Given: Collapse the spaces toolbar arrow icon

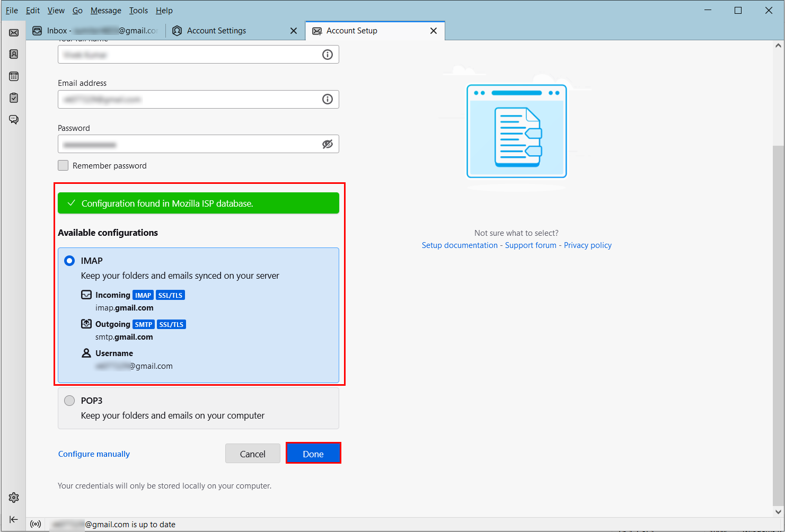Looking at the screenshot, I should click(x=14, y=519).
